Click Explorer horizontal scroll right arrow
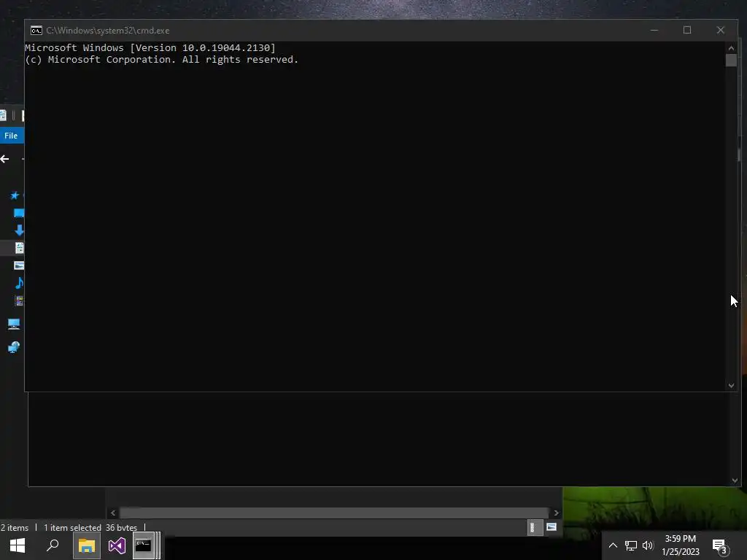This screenshot has height=560, width=747. coord(556,513)
